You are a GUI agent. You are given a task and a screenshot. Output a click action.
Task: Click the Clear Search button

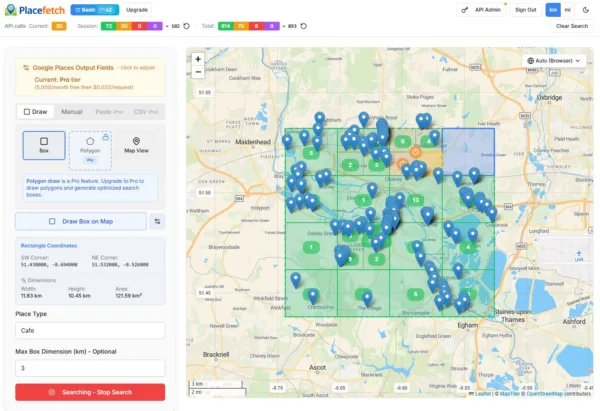tap(571, 26)
